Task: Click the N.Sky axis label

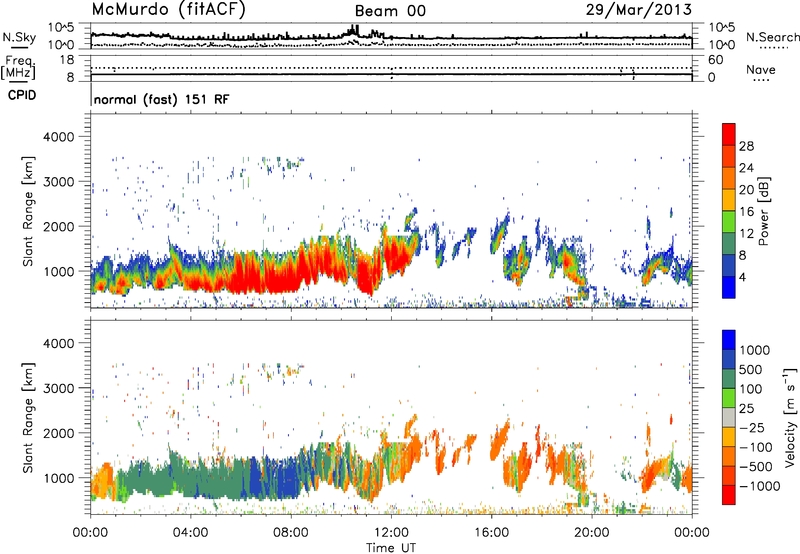Action: (x=19, y=37)
